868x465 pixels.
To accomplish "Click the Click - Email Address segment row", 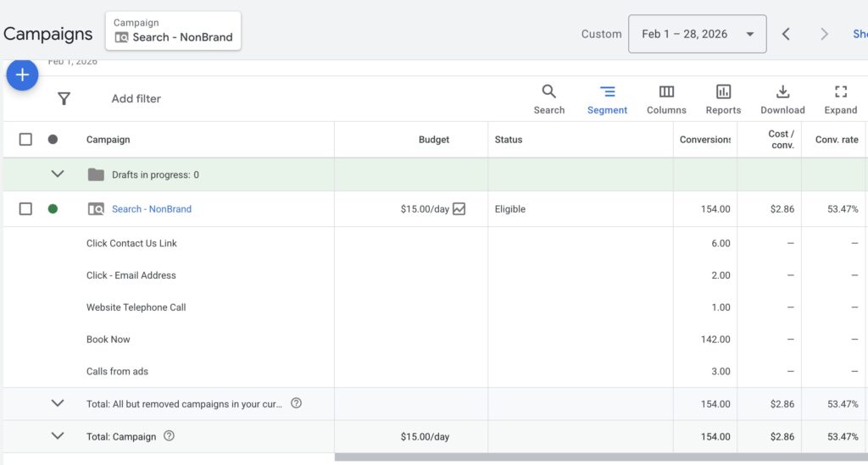I will coord(131,275).
